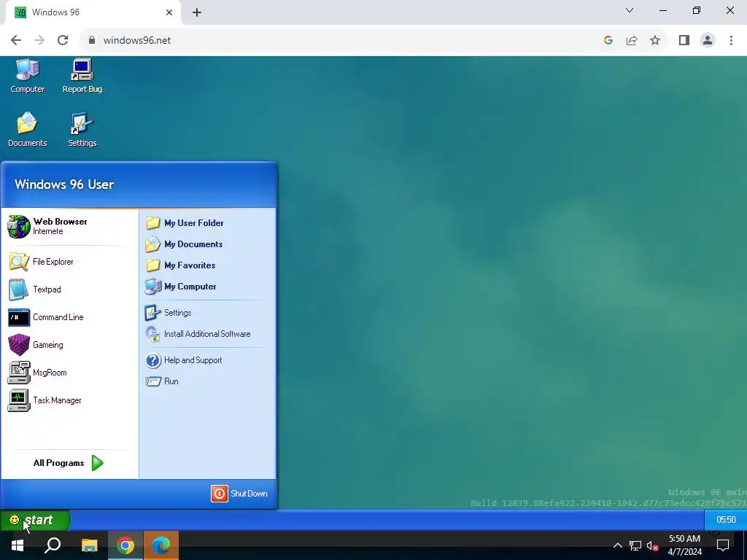This screenshot has width=747, height=560.
Task: Click the Windows 96 taskbar clock
Action: click(726, 519)
